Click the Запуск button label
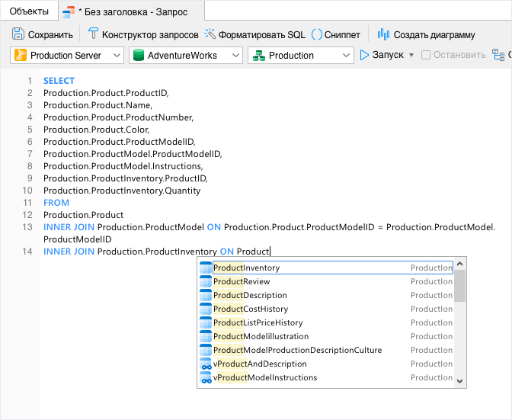512x420 pixels. tap(388, 55)
